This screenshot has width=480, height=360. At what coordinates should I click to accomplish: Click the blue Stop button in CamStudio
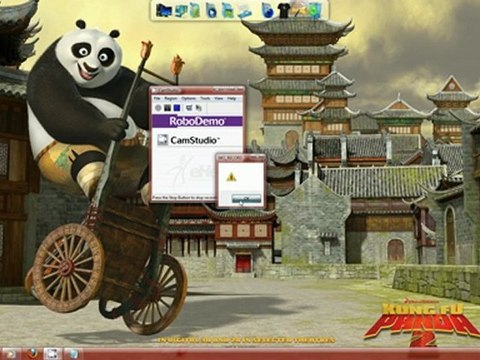(177, 108)
